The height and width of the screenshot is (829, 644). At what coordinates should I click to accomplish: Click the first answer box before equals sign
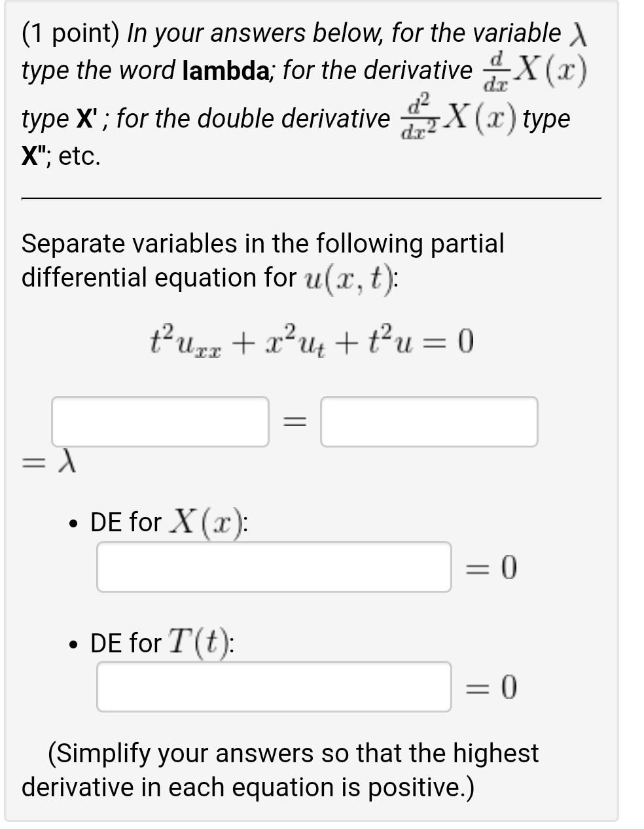[160, 423]
